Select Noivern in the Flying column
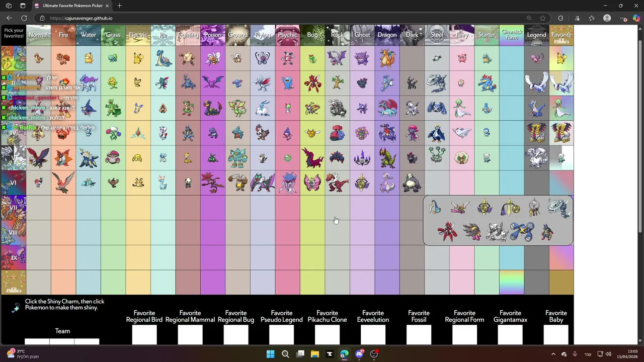 click(263, 183)
